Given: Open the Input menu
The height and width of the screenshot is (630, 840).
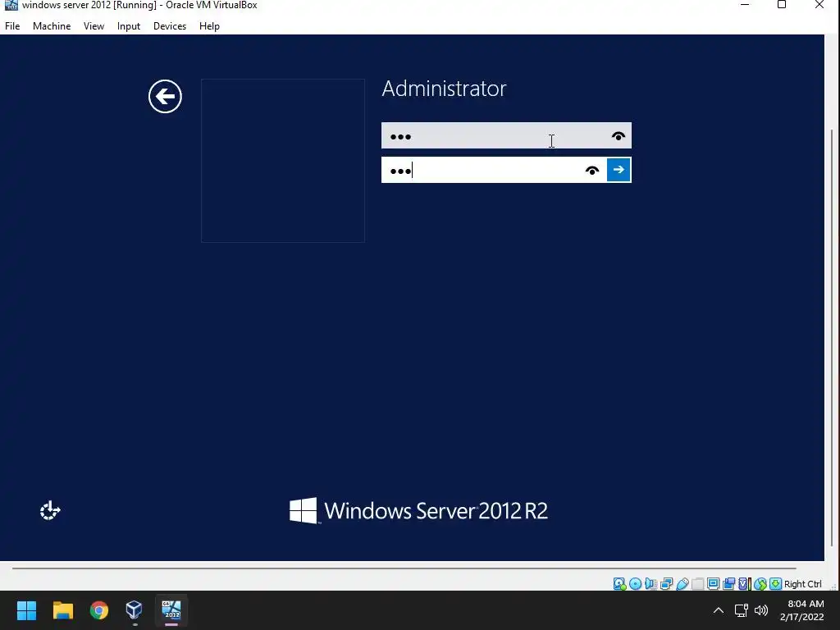Looking at the screenshot, I should tap(129, 25).
